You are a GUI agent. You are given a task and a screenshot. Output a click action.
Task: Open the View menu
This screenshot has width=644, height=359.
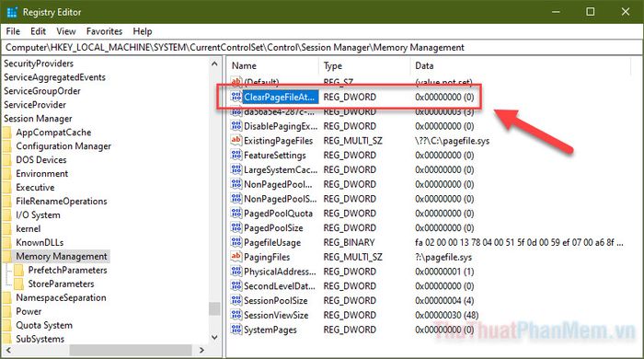coord(65,31)
